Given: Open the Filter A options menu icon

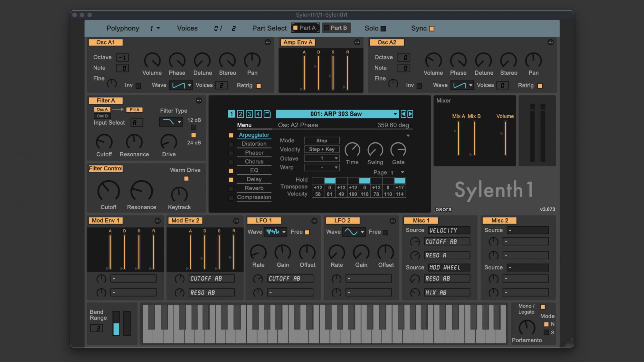Looking at the screenshot, I should (x=199, y=100).
